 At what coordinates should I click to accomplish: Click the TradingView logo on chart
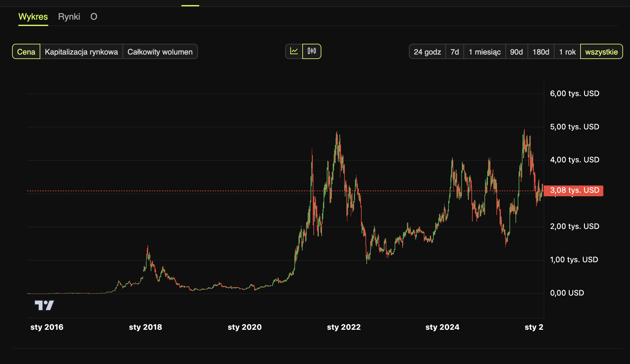[x=44, y=305]
